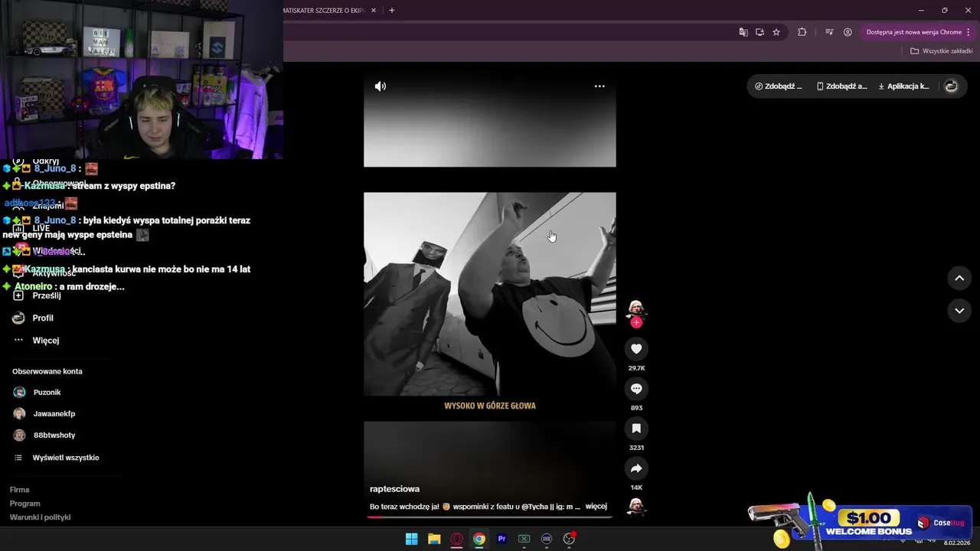Like the video with the heart icon

point(636,349)
